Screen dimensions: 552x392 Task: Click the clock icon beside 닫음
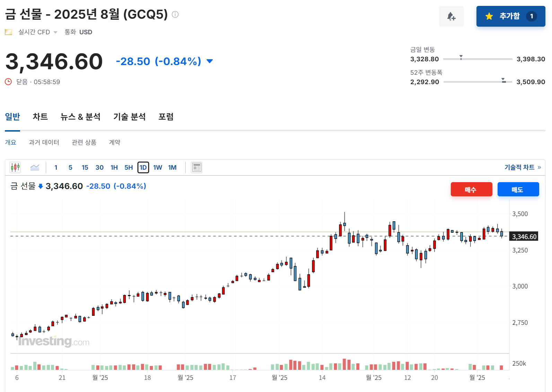coord(8,82)
